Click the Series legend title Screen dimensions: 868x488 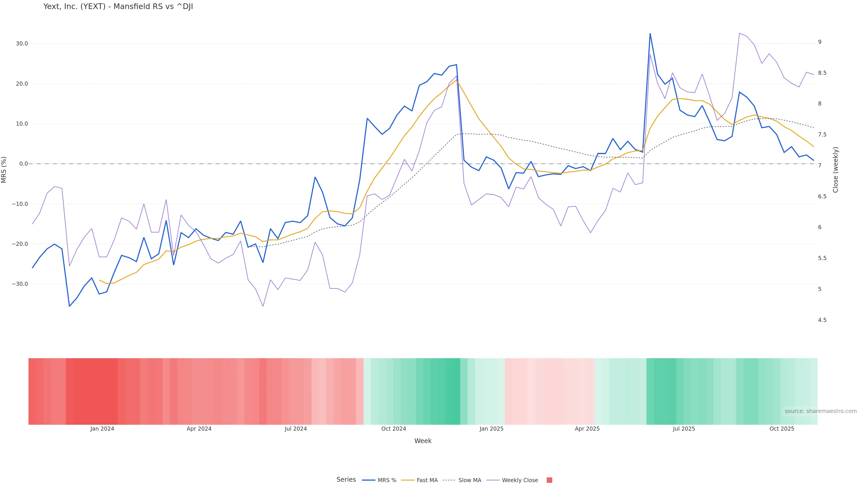pos(346,480)
